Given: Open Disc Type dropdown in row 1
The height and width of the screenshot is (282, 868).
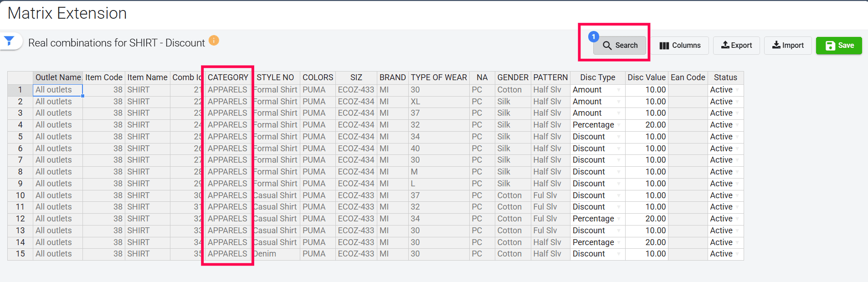Looking at the screenshot, I should coord(619,90).
